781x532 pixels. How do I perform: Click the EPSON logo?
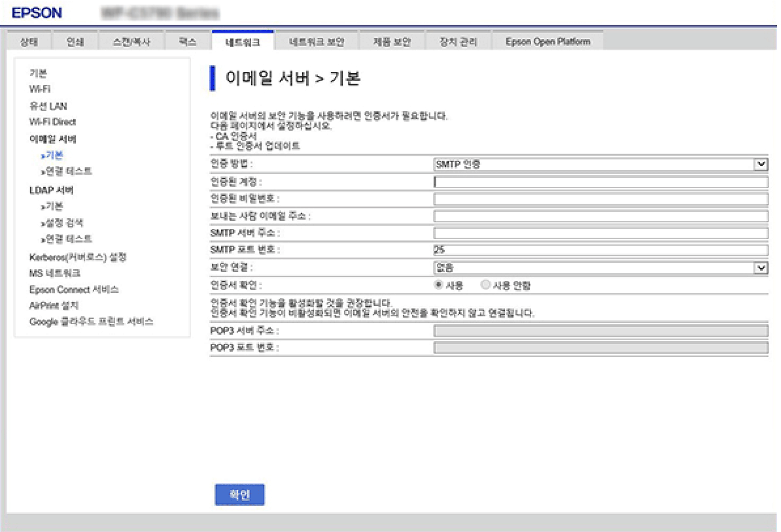point(37,13)
